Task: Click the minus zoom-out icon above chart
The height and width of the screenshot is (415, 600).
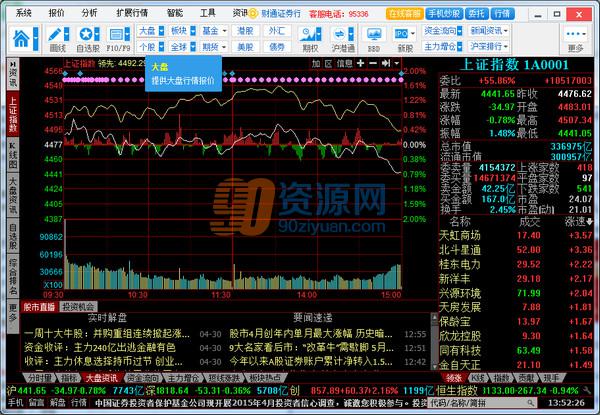Action: 373,63
